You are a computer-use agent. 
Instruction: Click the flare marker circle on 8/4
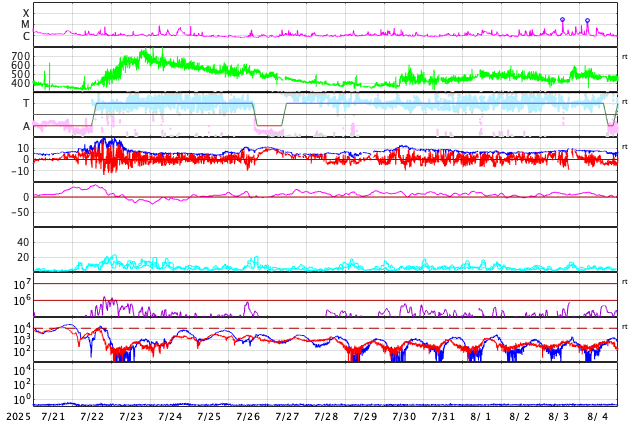588,20
